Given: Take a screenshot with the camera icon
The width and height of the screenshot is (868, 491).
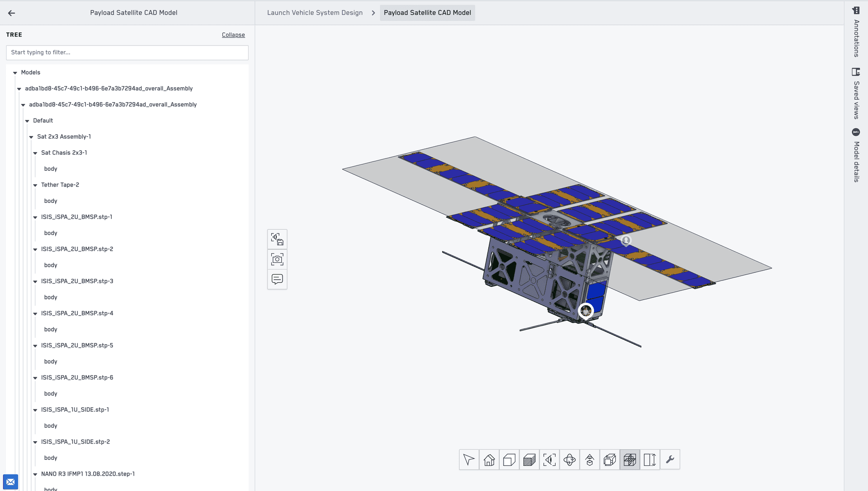Looking at the screenshot, I should click(x=277, y=259).
